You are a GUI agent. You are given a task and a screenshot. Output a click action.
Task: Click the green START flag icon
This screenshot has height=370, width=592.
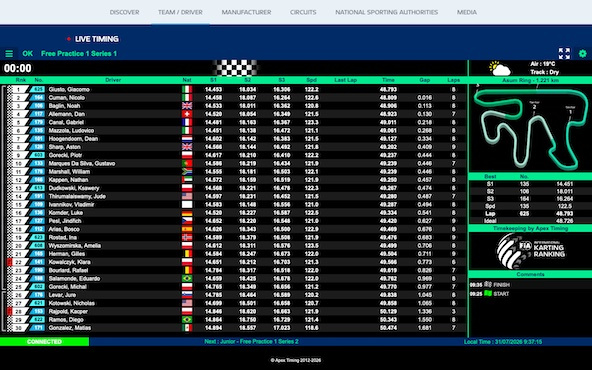coord(488,293)
